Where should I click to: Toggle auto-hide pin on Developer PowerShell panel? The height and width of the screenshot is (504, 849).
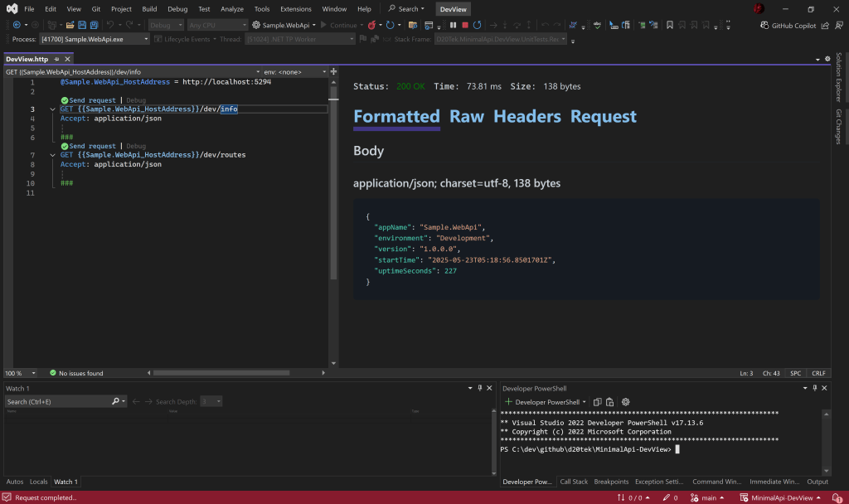pyautogui.click(x=815, y=388)
